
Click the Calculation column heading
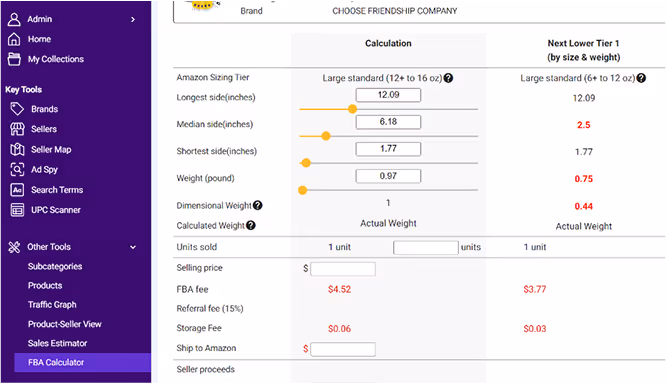tap(388, 43)
